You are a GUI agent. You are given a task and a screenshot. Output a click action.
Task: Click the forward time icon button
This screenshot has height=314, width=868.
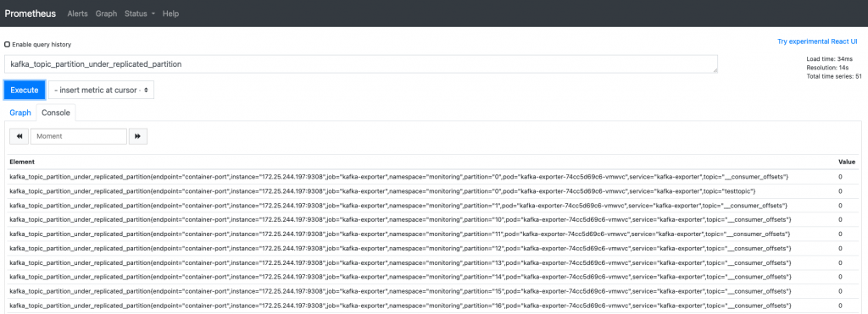point(138,136)
